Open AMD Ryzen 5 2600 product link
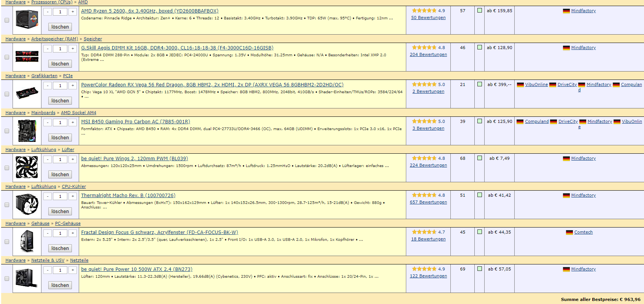This screenshot has height=304, width=644. (x=150, y=11)
